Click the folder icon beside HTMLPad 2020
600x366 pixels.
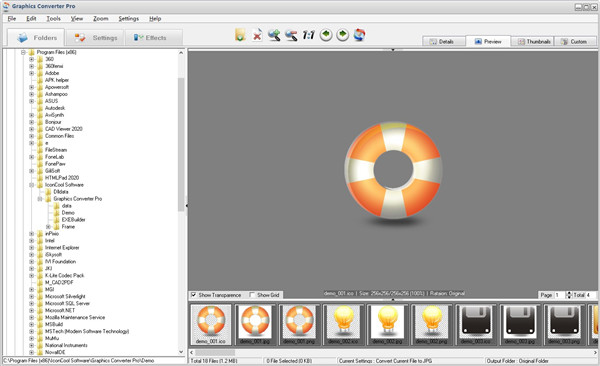(x=40, y=178)
